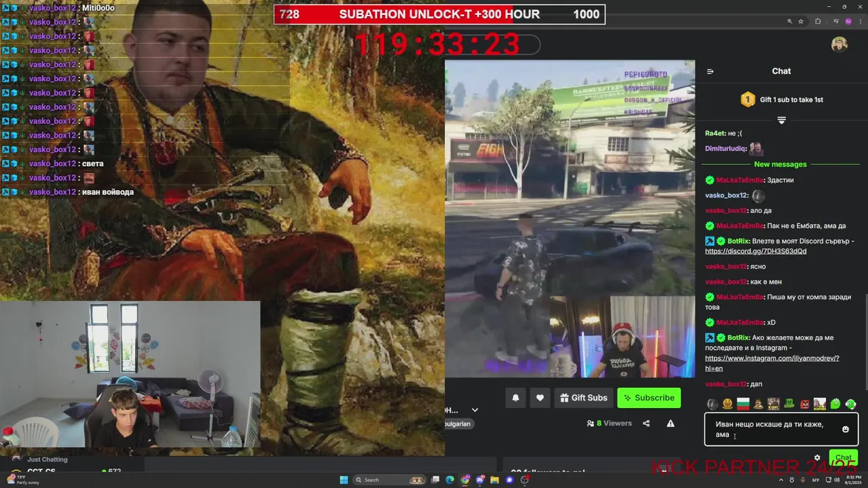868x488 pixels.
Task: Click the New messages divider in chat
Action: coord(781,164)
